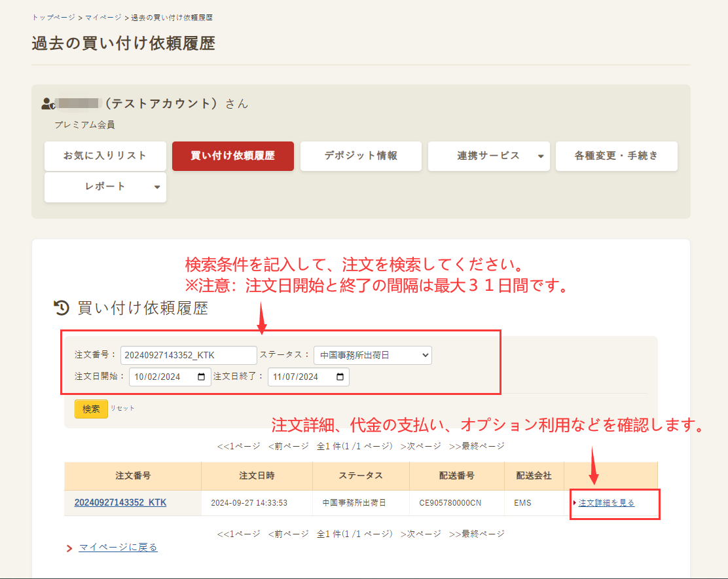Open the ステータス status dropdown

click(x=373, y=355)
